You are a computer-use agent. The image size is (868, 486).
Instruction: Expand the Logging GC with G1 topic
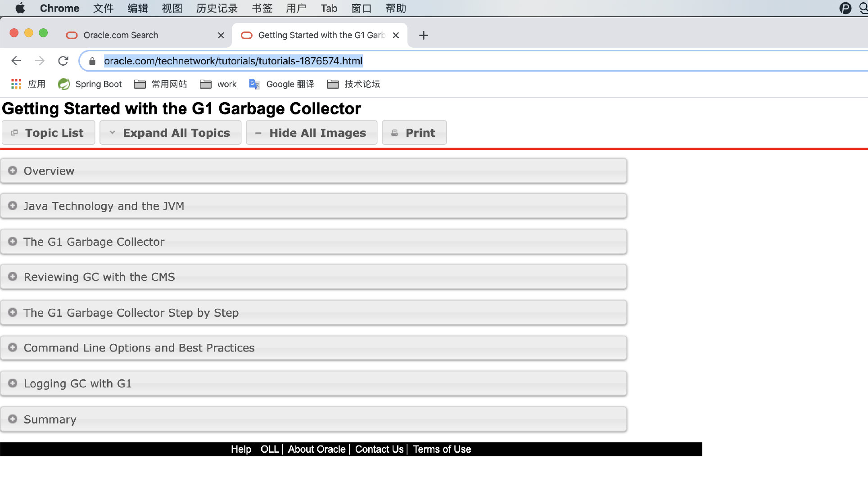click(x=313, y=383)
